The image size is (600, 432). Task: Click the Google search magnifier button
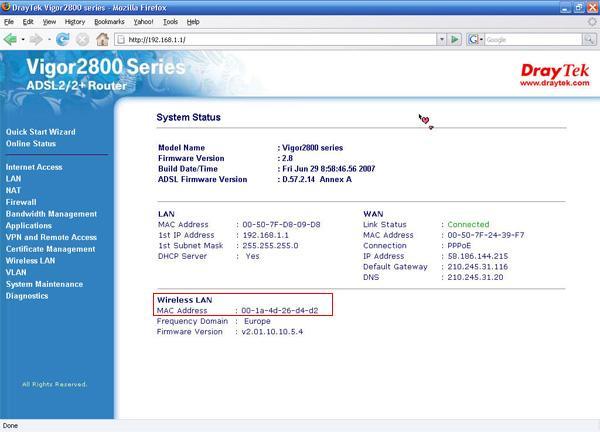tap(589, 39)
